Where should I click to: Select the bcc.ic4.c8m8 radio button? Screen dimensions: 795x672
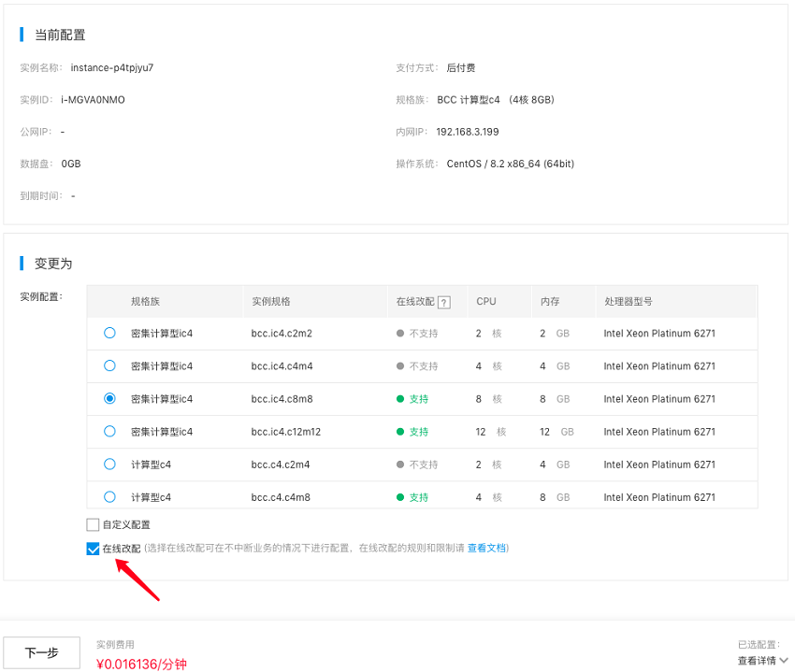click(109, 398)
